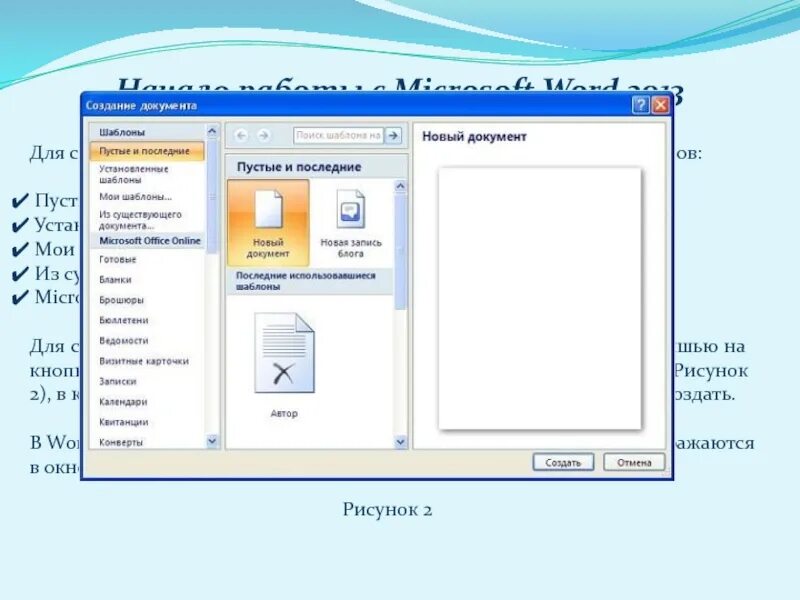Open the Конверты templates category
Screen dimensions: 800x600
[x=121, y=442]
